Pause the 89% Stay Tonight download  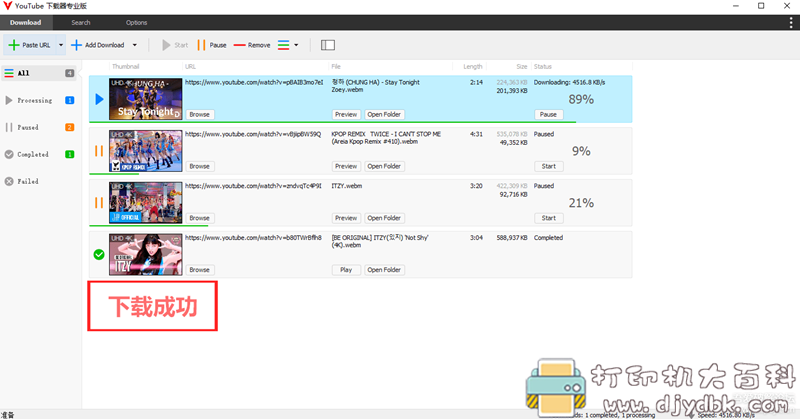tap(548, 114)
